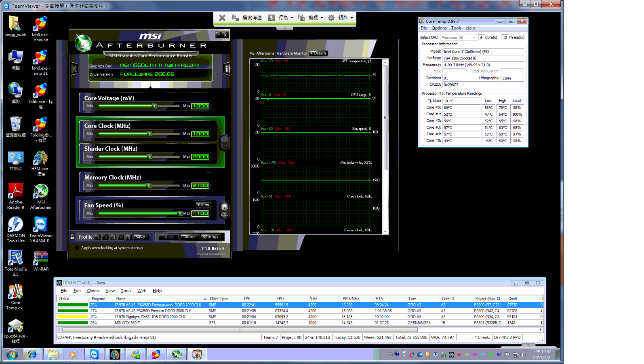Open the Help menu in Core Temp
Screen dimensions: 644x364
click(x=470, y=28)
